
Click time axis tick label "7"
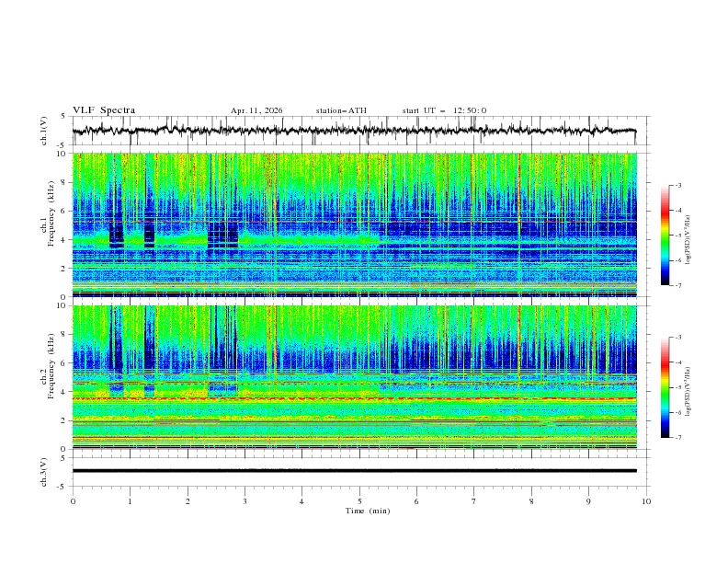tap(474, 501)
